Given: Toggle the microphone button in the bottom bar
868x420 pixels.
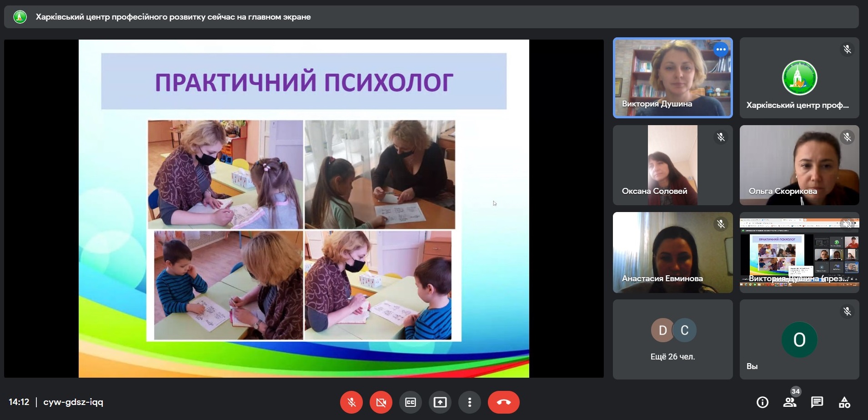Looking at the screenshot, I should 351,402.
